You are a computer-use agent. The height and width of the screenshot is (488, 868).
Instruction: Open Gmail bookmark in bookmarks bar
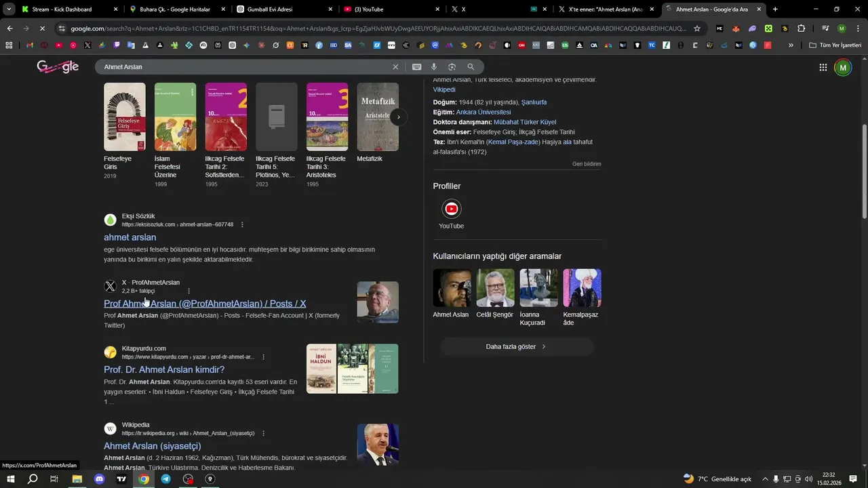point(29,45)
